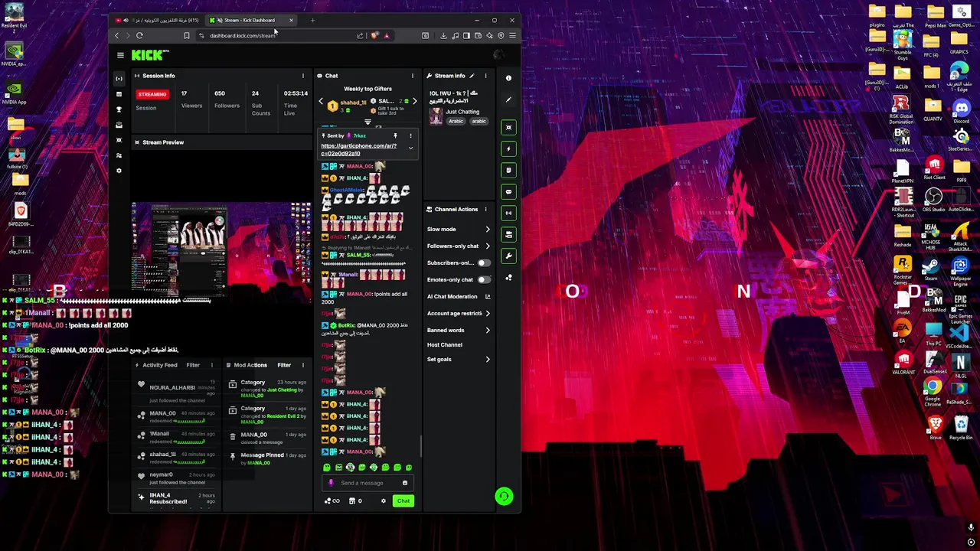The image size is (980, 551).
Task: Expand Account age restriction options
Action: click(488, 314)
